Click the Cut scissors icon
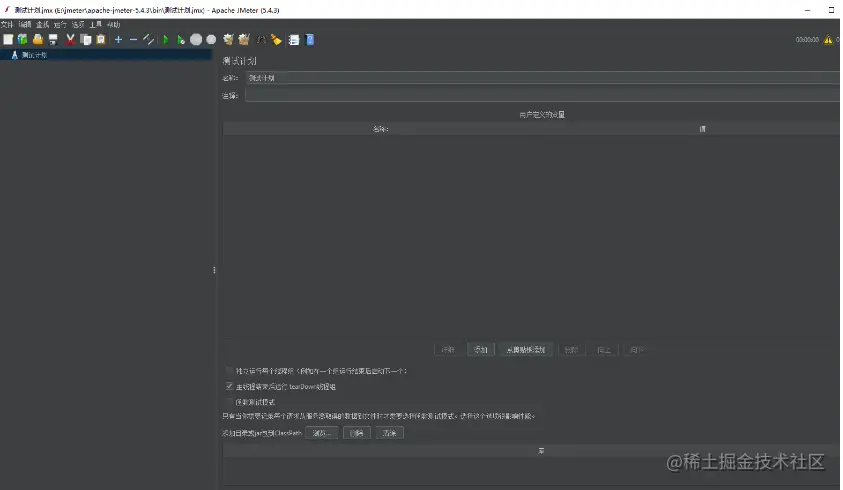Screen dimensions: 843x490 pos(70,39)
